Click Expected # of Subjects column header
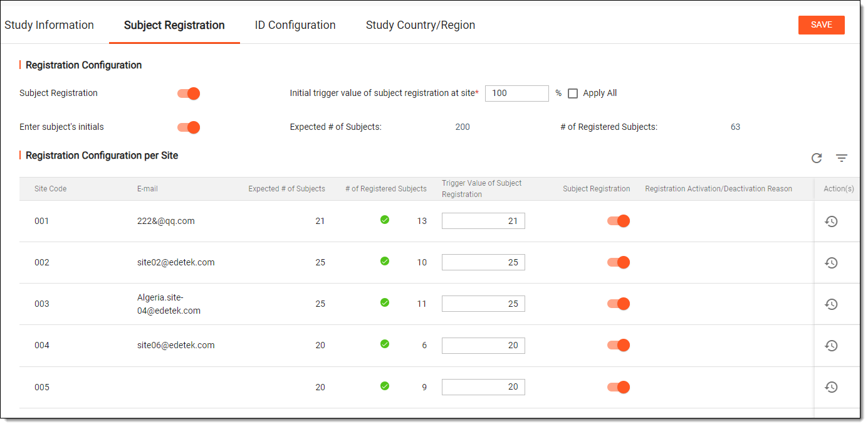 (286, 189)
